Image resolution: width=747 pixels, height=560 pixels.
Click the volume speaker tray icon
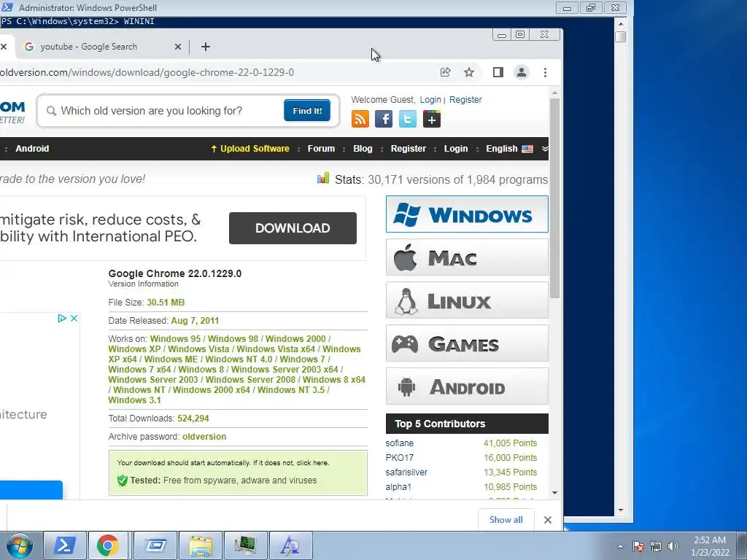click(x=673, y=546)
